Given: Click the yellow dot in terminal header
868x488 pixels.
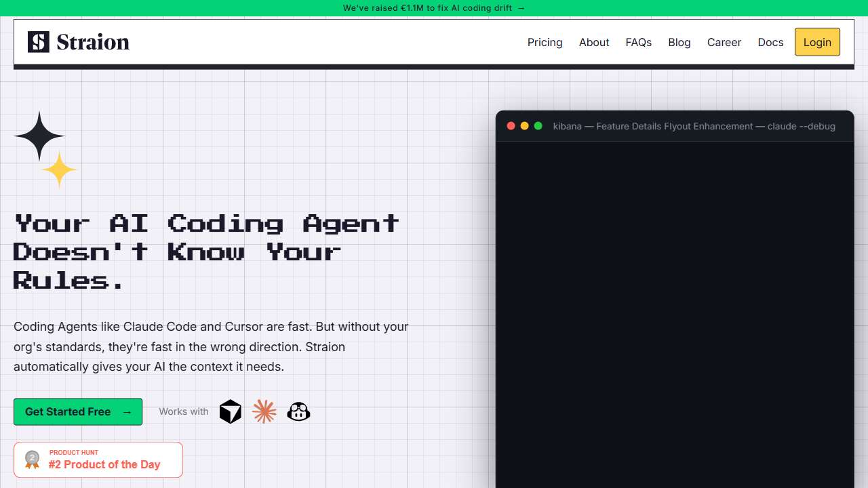Looking at the screenshot, I should (x=525, y=126).
